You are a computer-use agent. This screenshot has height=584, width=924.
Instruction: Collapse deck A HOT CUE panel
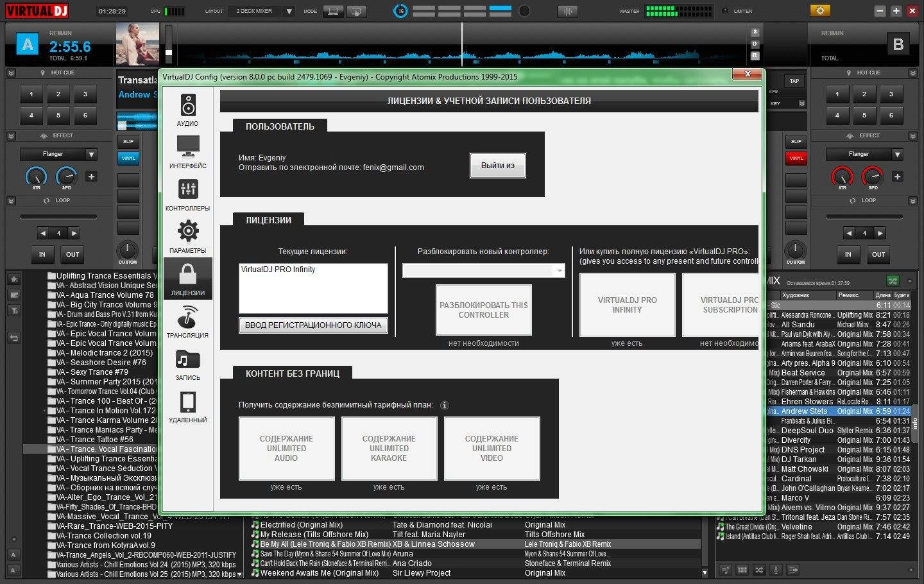[x=11, y=73]
